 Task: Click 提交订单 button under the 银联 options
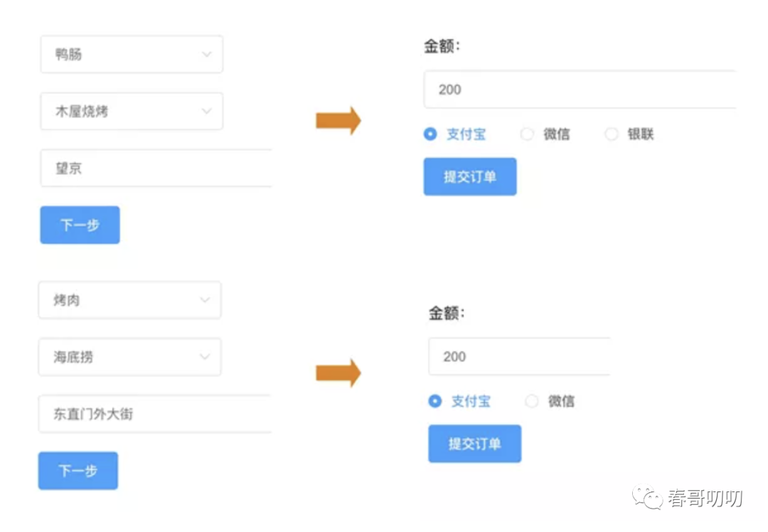tap(470, 176)
